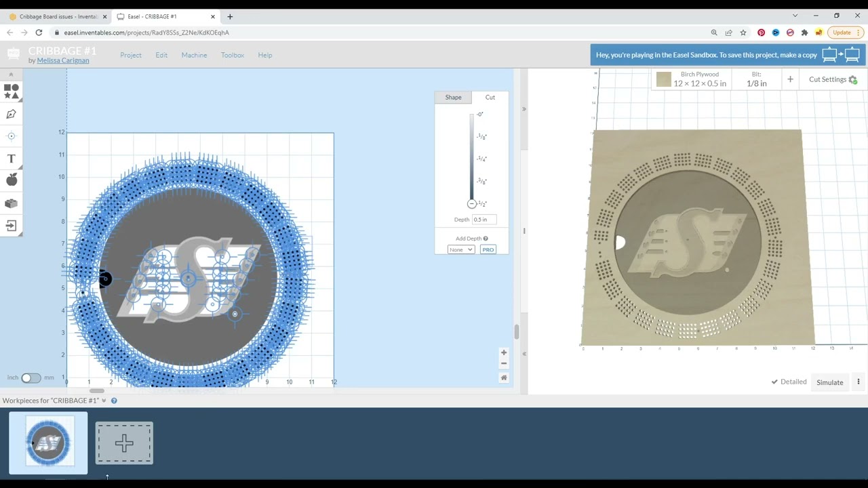Click the Import file icon
This screenshot has width=868, height=488.
[12, 226]
